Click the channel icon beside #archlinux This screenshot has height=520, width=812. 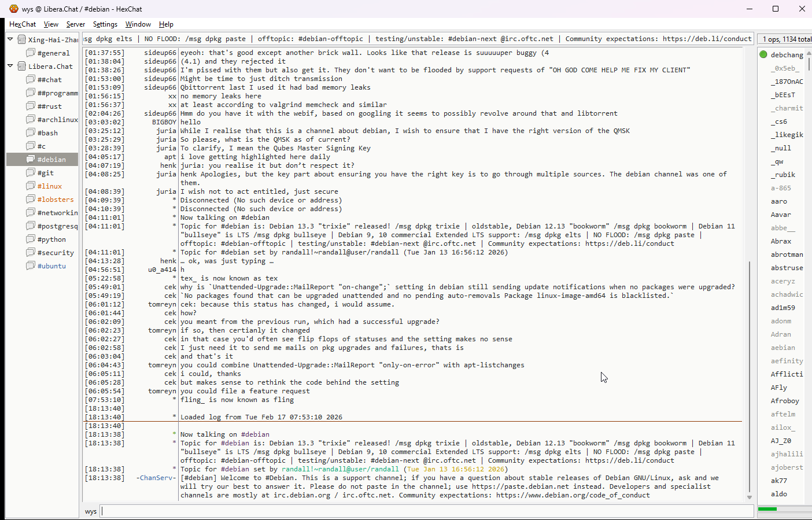coord(31,119)
